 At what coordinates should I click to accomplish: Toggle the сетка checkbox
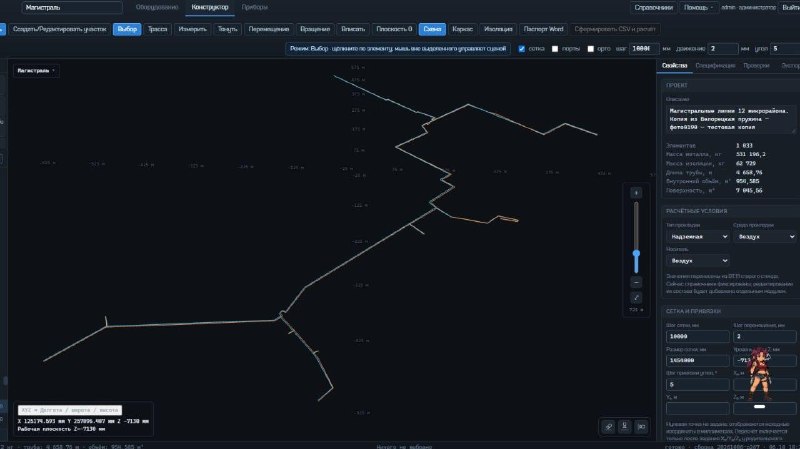(x=521, y=49)
